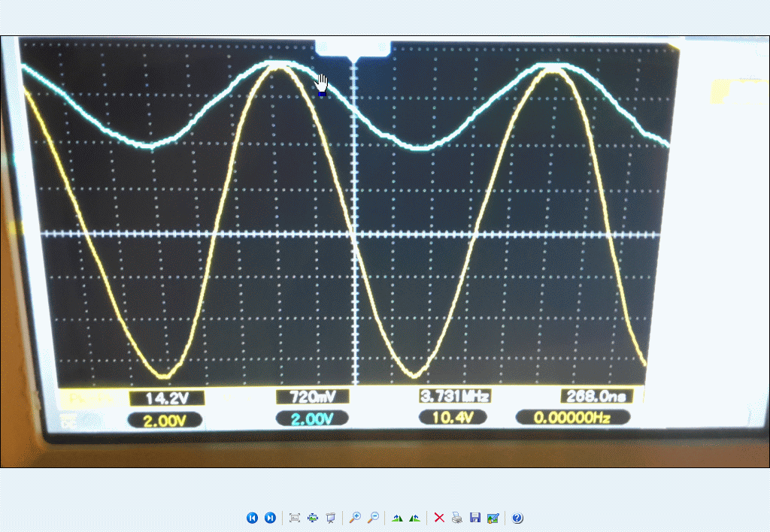Delete the image with the red X

[x=440, y=518]
